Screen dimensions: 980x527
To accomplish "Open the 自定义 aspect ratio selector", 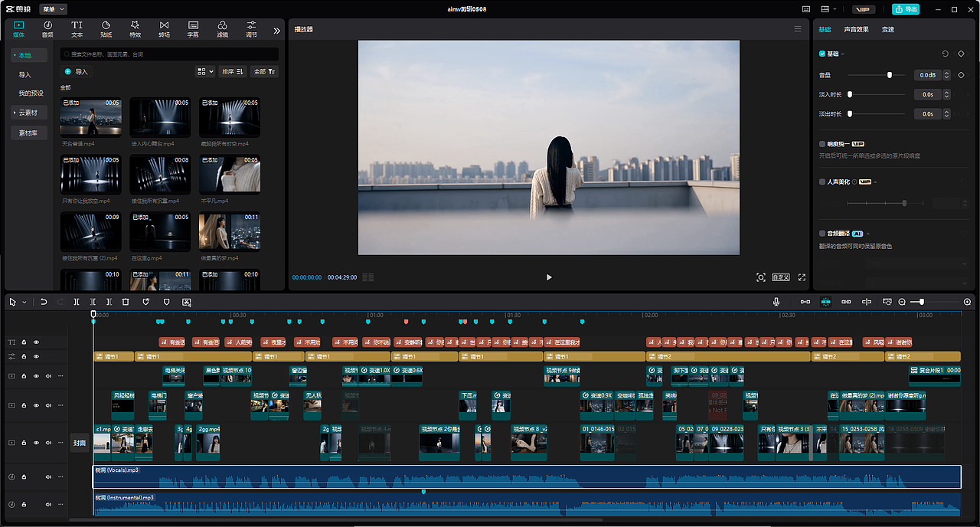I will pos(780,277).
